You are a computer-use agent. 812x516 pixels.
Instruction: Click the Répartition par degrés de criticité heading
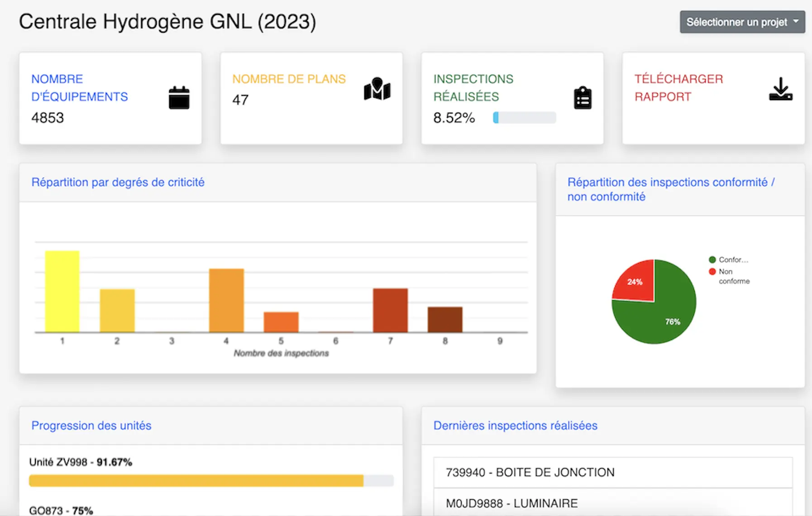click(x=118, y=182)
